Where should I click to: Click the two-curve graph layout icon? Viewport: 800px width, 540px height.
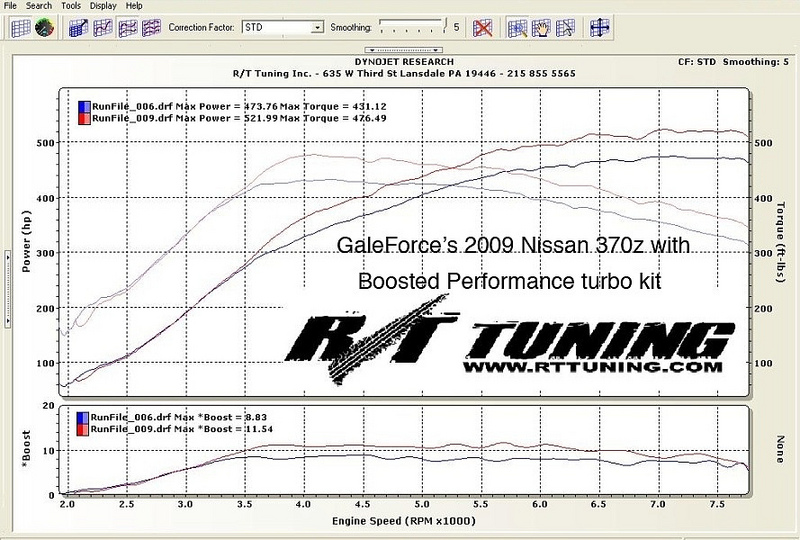point(127,28)
